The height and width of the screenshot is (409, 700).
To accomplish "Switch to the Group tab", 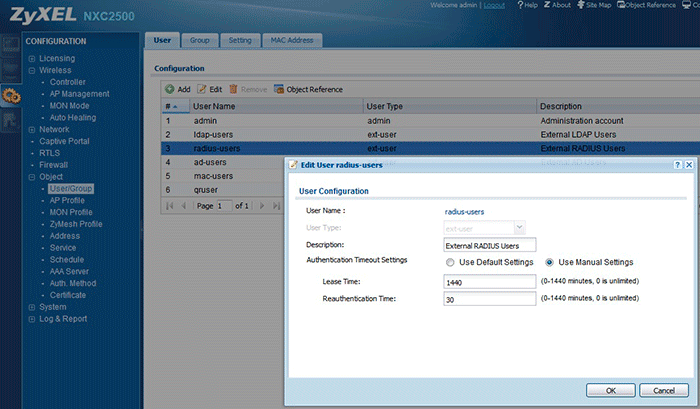I will pyautogui.click(x=199, y=40).
